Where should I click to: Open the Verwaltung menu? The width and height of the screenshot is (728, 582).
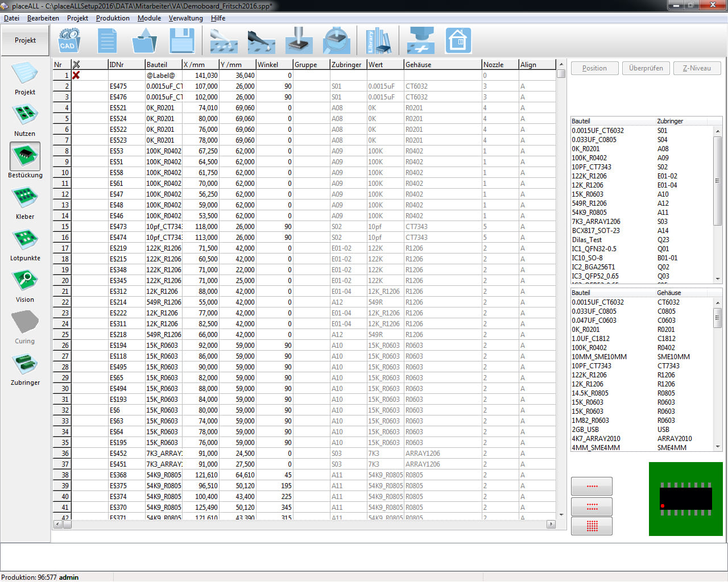(x=185, y=18)
